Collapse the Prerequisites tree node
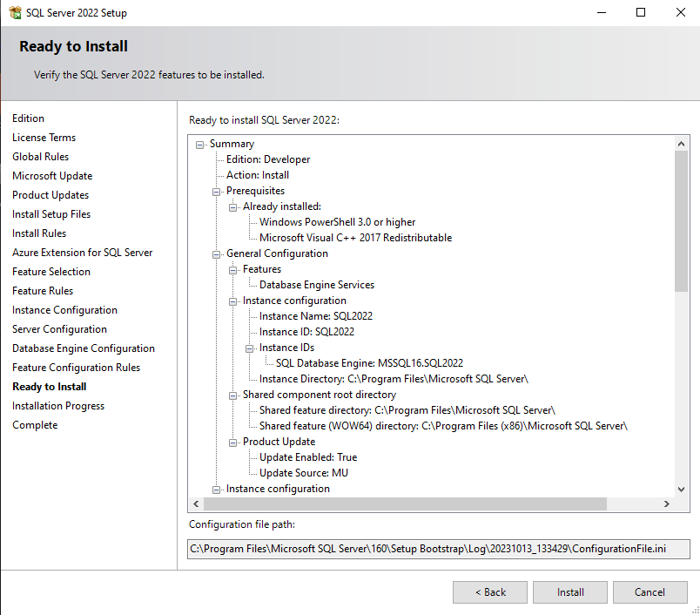 click(217, 191)
